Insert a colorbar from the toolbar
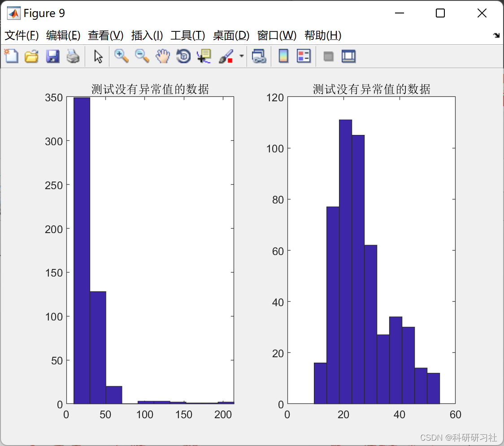 [x=283, y=56]
